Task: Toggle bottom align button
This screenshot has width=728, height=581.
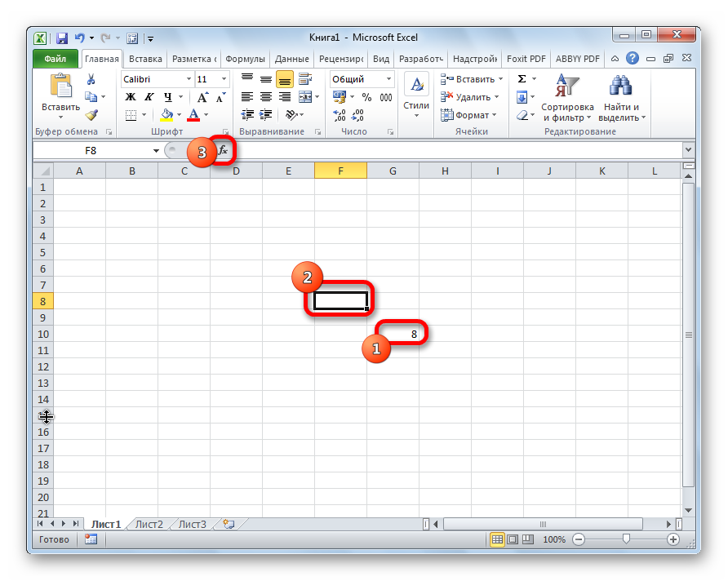Action: point(285,79)
